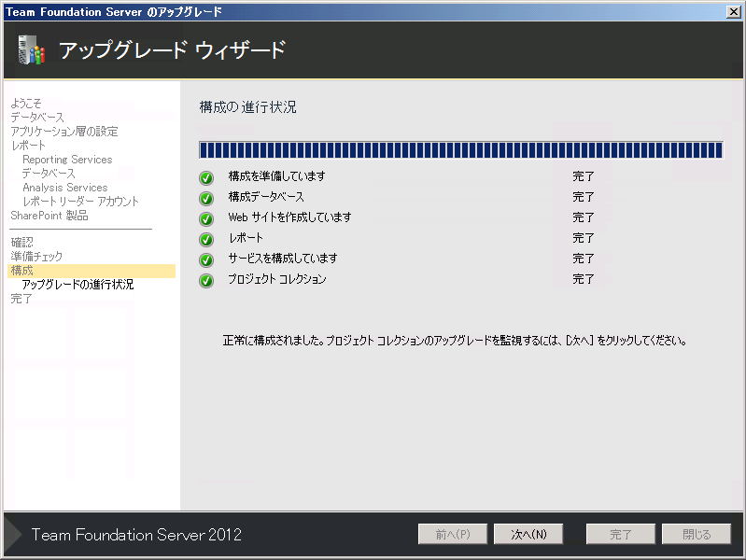
Task: Click the プロジェクト コレクション step label
Action: coord(277,279)
